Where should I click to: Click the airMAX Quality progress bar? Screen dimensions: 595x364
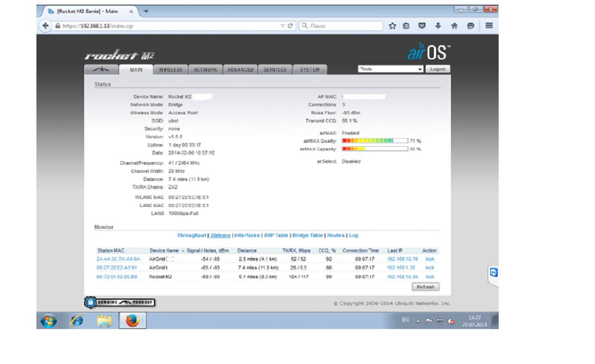375,141
